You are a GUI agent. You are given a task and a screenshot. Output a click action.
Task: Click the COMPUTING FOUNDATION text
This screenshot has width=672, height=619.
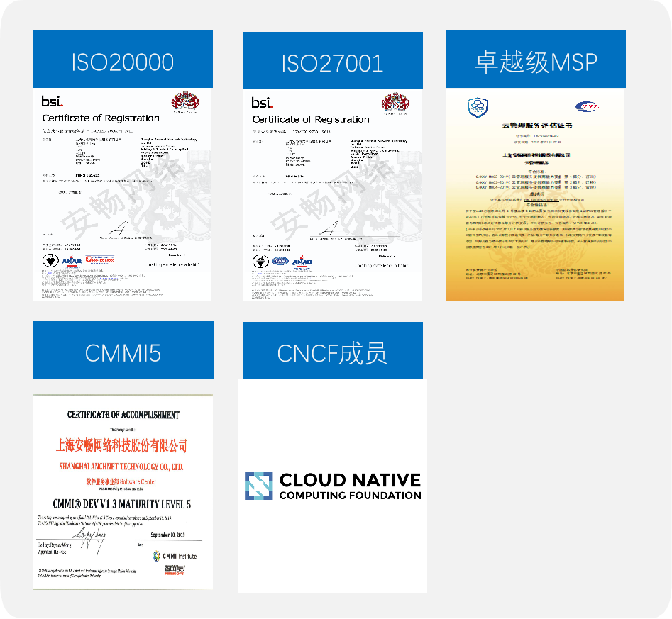coord(350,496)
